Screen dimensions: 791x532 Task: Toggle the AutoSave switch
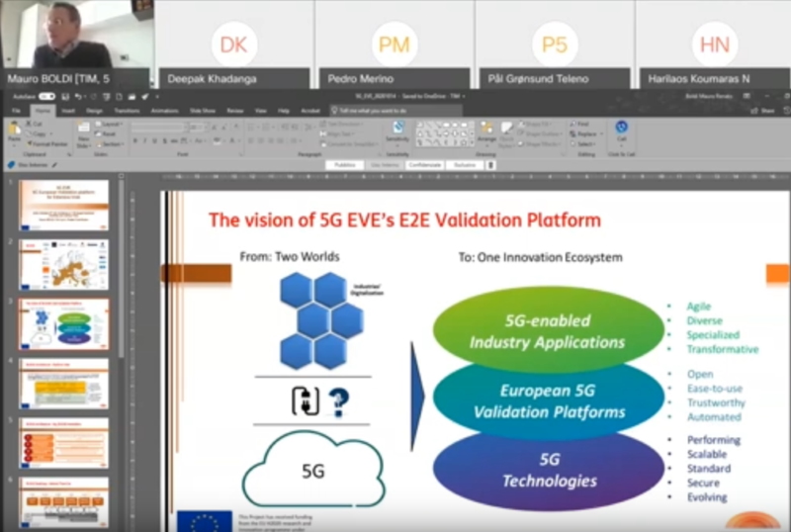(46, 97)
